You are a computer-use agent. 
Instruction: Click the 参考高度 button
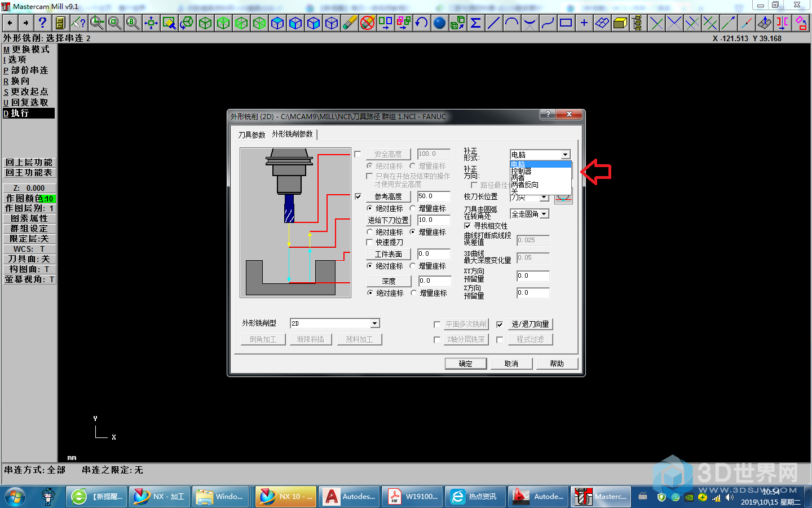[x=388, y=196]
